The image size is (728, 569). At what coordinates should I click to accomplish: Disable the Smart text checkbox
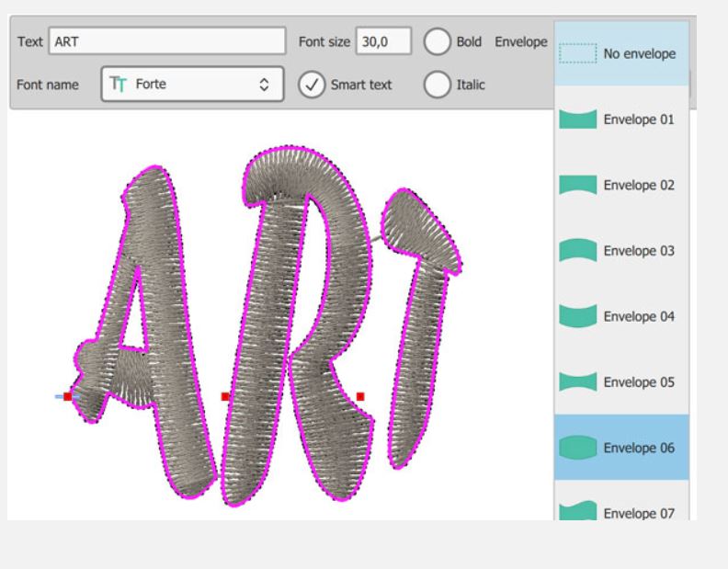point(312,85)
